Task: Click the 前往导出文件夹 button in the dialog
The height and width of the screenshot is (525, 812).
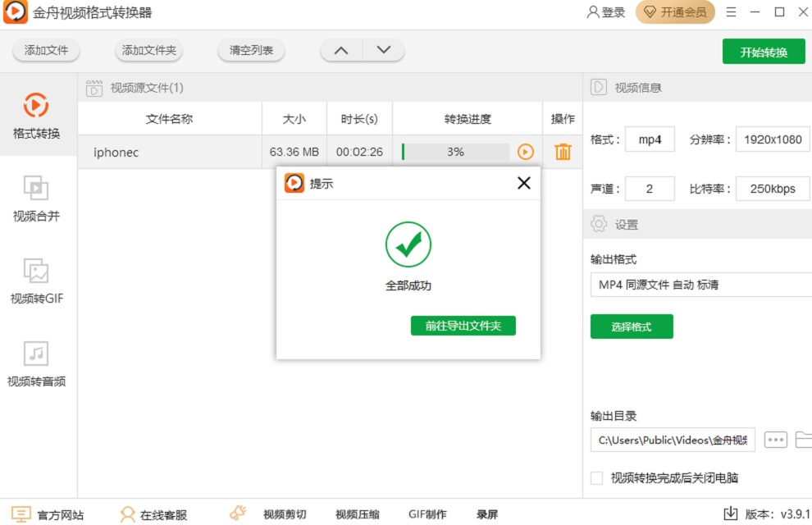Action: 463,326
